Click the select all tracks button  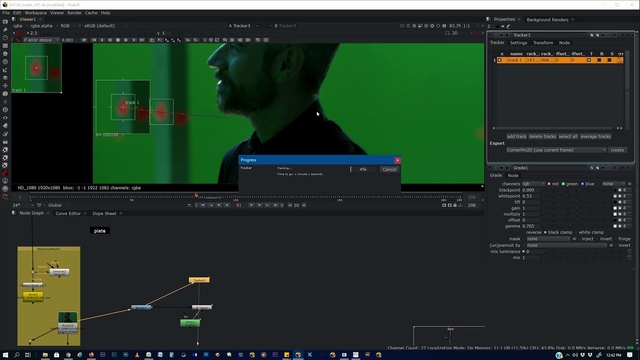(x=568, y=136)
